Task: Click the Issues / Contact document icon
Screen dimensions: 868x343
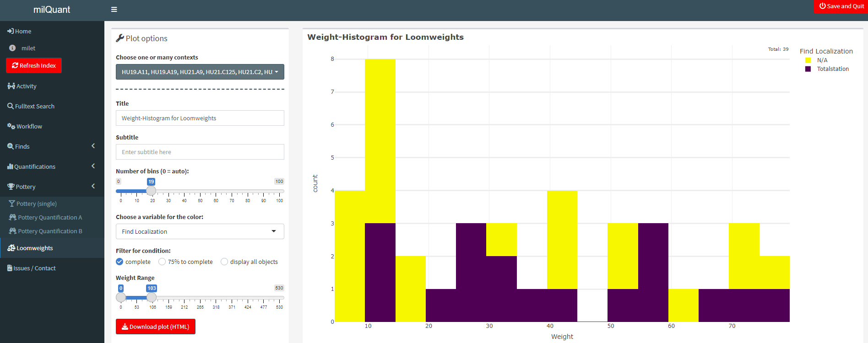Action: (10, 268)
